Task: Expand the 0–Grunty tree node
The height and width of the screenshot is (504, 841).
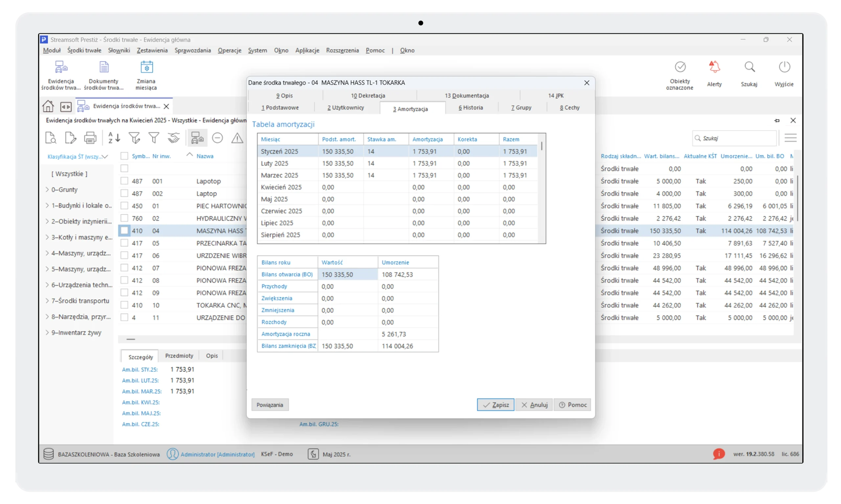Action: tap(47, 189)
